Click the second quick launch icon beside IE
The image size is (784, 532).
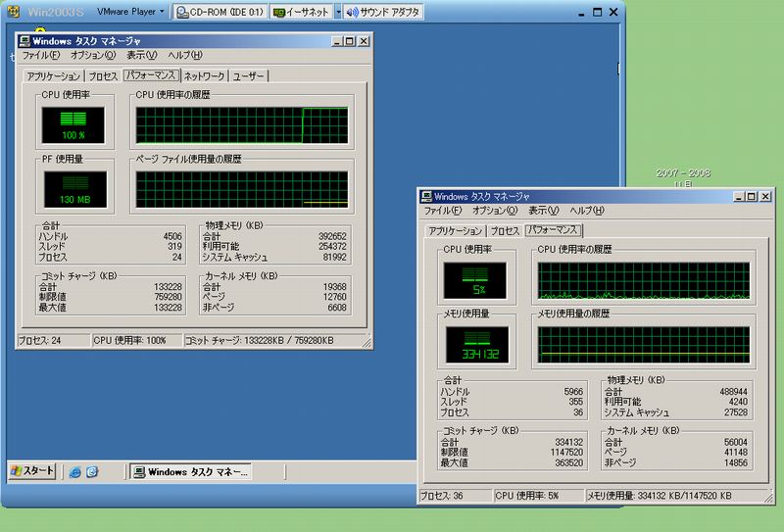pyautogui.click(x=92, y=471)
